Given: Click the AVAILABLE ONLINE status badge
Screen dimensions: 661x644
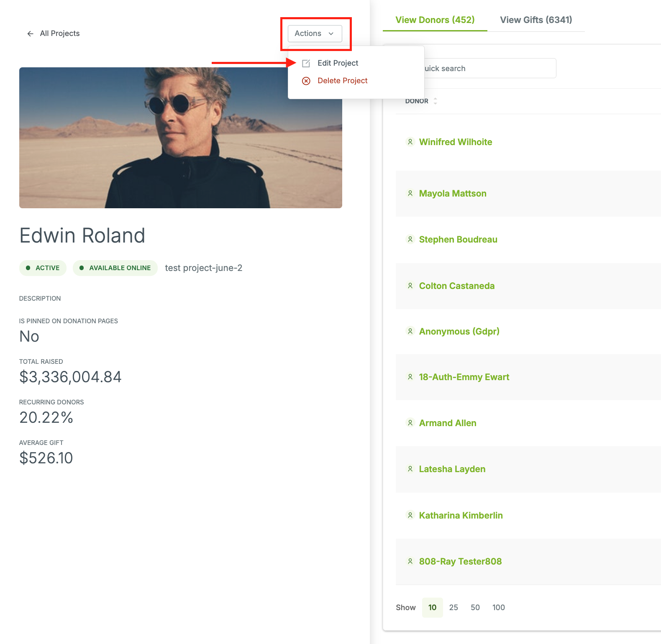Looking at the screenshot, I should 115,268.
